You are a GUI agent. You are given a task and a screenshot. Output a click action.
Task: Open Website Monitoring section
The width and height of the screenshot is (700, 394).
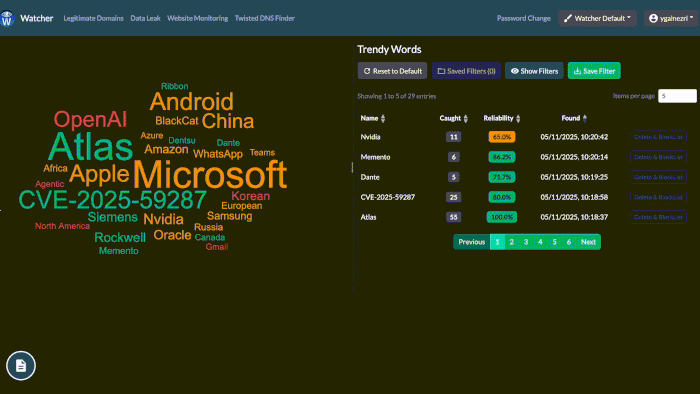197,18
